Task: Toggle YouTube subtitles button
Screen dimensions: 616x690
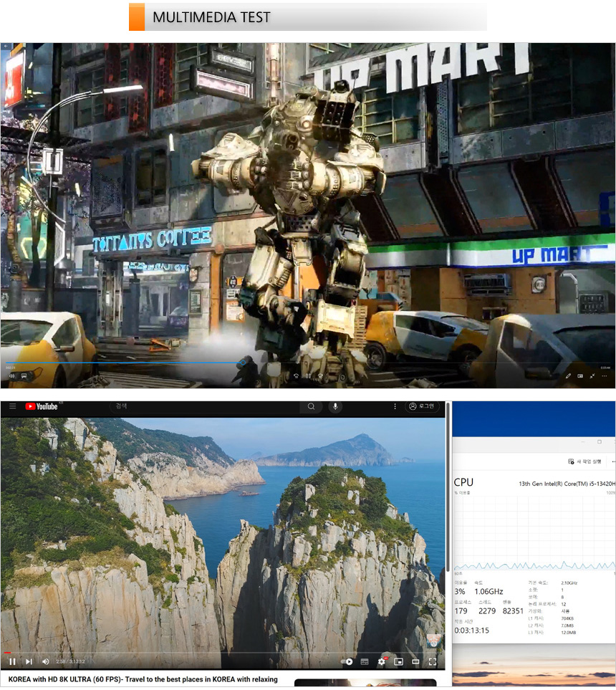Action: coord(365,661)
